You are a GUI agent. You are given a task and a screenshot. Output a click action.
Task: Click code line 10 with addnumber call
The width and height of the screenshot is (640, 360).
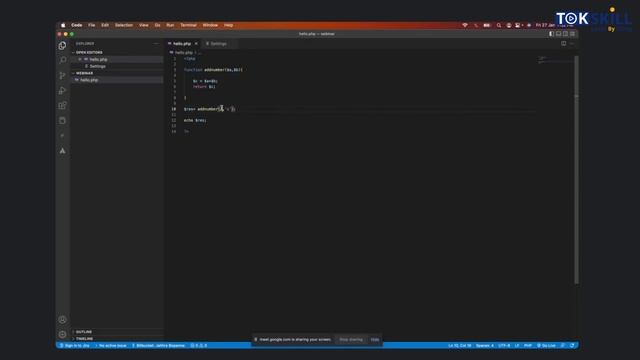click(x=209, y=109)
